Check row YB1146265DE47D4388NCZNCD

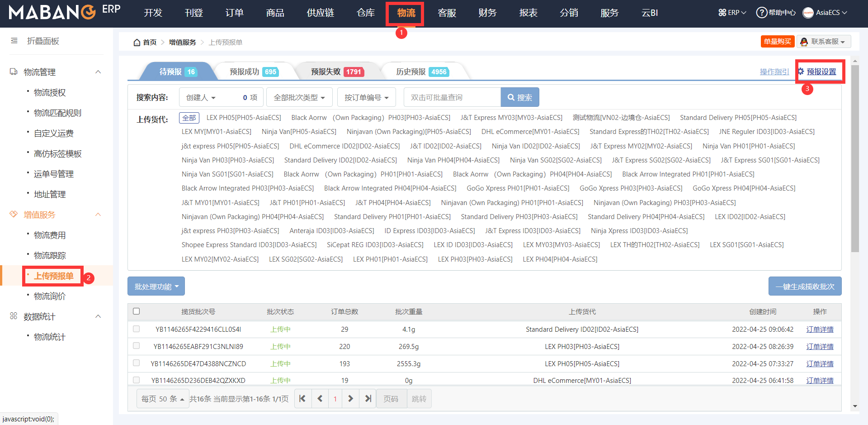[137, 363]
